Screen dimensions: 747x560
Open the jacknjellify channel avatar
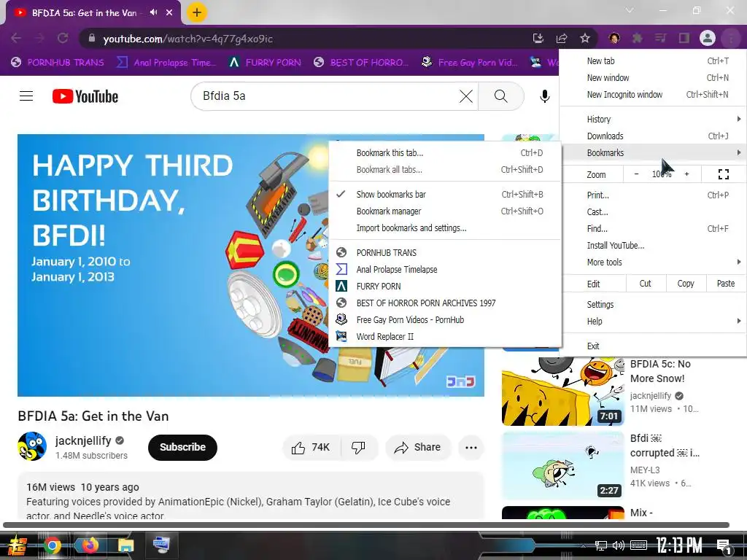[x=32, y=446]
